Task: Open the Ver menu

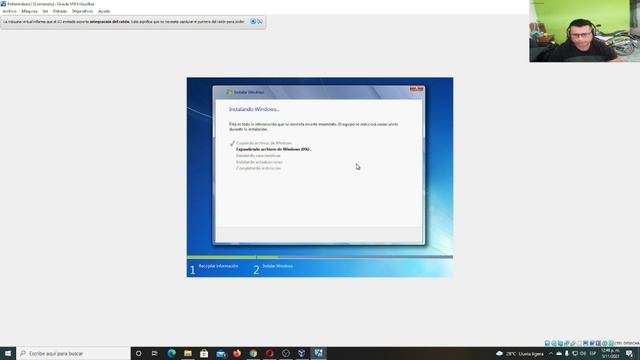Action: pyautogui.click(x=45, y=11)
